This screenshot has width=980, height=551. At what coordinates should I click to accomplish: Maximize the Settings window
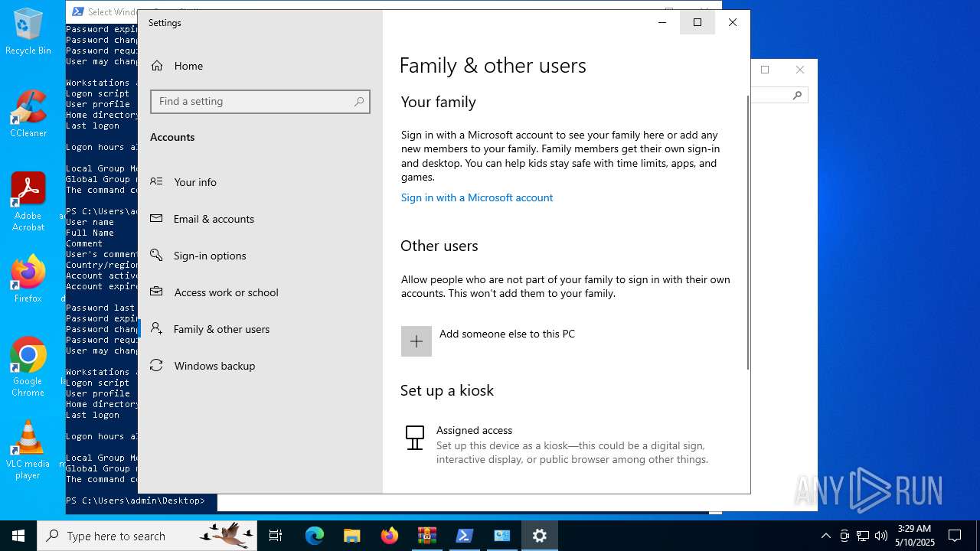click(x=697, y=22)
